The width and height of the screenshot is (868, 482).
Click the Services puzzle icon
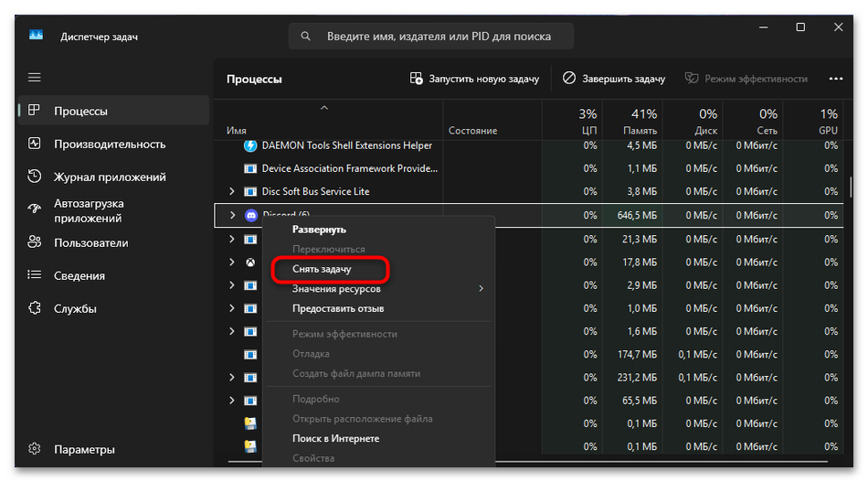(x=35, y=308)
